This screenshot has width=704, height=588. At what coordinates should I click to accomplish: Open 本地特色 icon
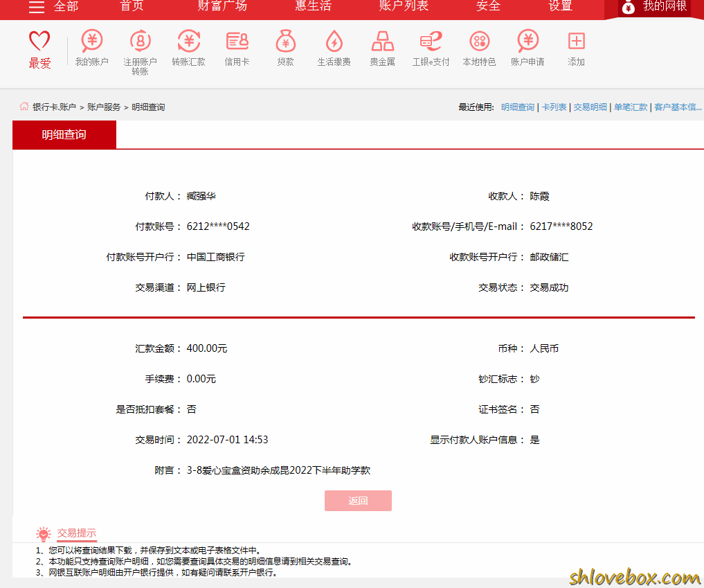pos(480,41)
